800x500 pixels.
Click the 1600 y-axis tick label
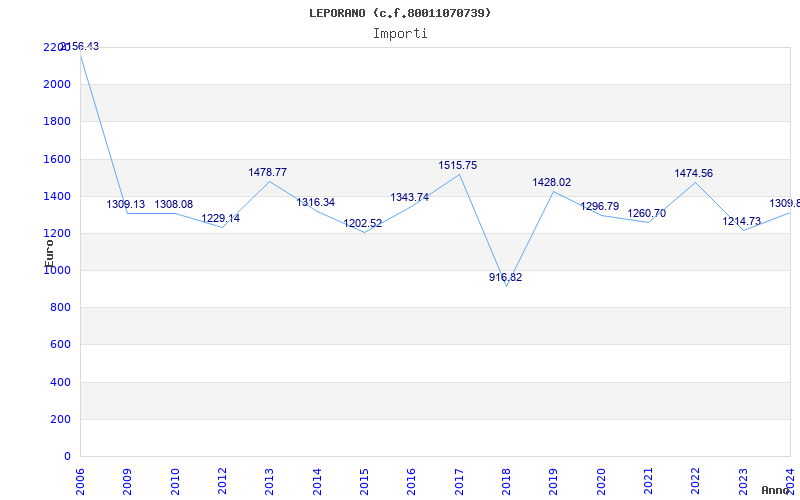57,159
